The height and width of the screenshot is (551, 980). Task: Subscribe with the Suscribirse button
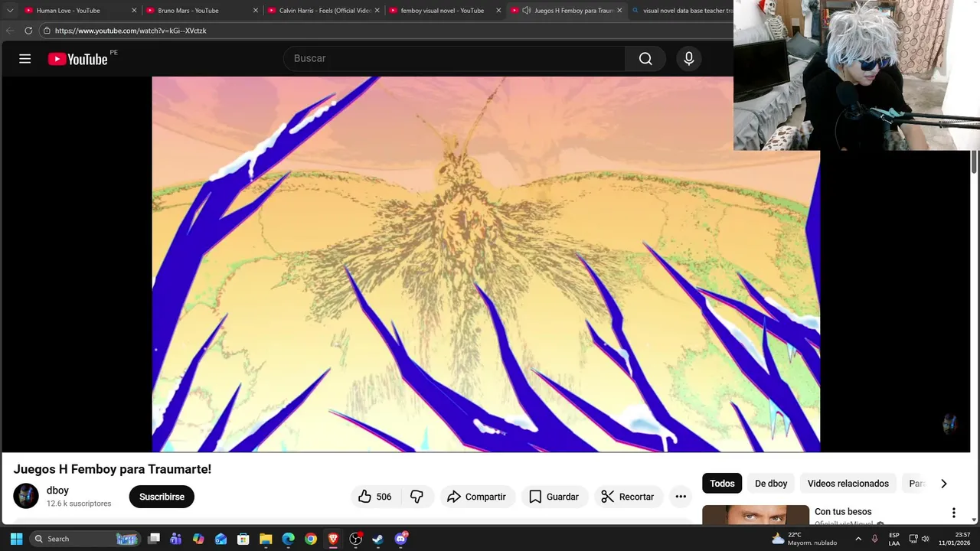(x=162, y=497)
